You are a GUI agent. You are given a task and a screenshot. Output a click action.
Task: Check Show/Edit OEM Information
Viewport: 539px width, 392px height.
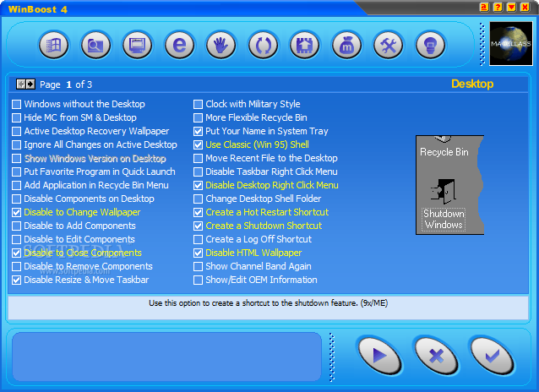(198, 280)
